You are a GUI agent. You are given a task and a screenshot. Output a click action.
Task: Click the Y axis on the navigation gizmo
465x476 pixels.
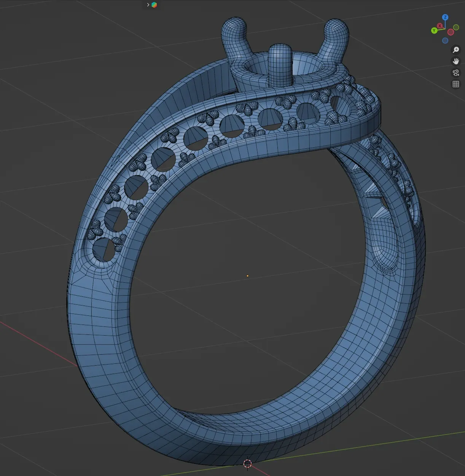[x=434, y=30]
